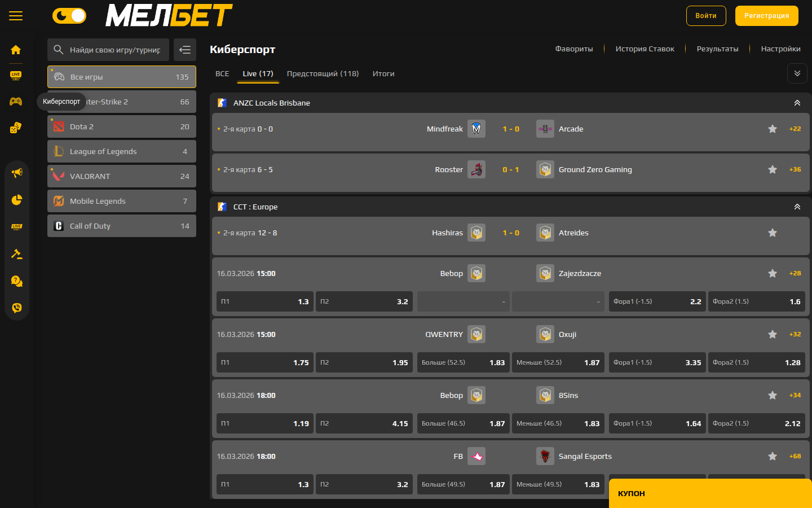
Task: Collapse the ANZC Locals Brisbane section
Action: pos(797,103)
